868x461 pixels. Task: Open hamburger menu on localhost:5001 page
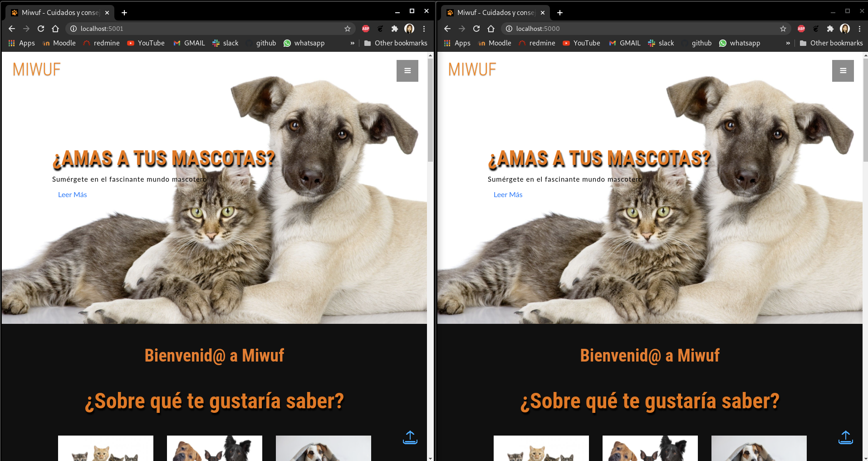pyautogui.click(x=407, y=71)
